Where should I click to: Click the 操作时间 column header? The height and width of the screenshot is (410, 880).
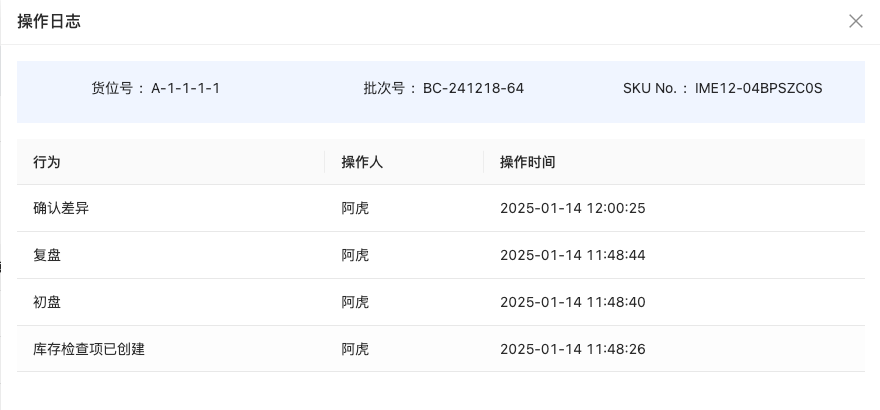(528, 162)
